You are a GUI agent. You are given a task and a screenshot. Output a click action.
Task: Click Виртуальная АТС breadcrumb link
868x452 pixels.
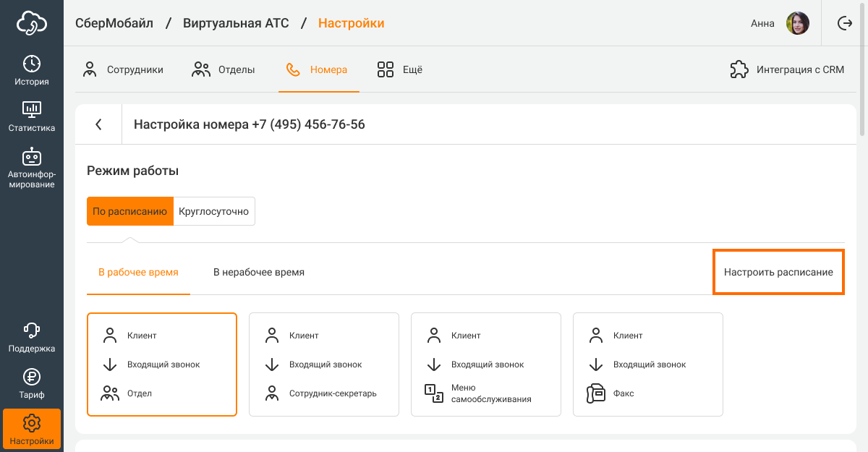236,23
